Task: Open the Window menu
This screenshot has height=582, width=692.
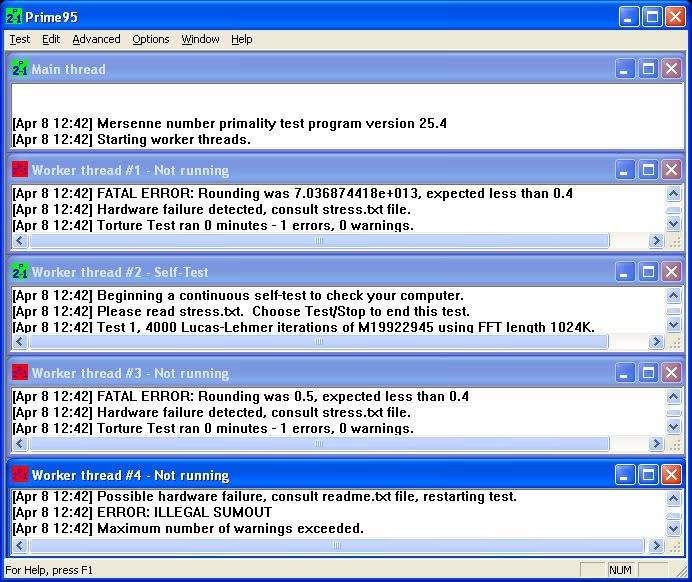Action: tap(200, 39)
